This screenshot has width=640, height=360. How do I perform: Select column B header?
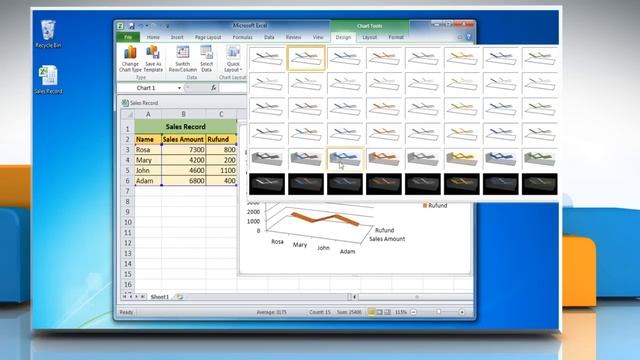[x=184, y=114]
